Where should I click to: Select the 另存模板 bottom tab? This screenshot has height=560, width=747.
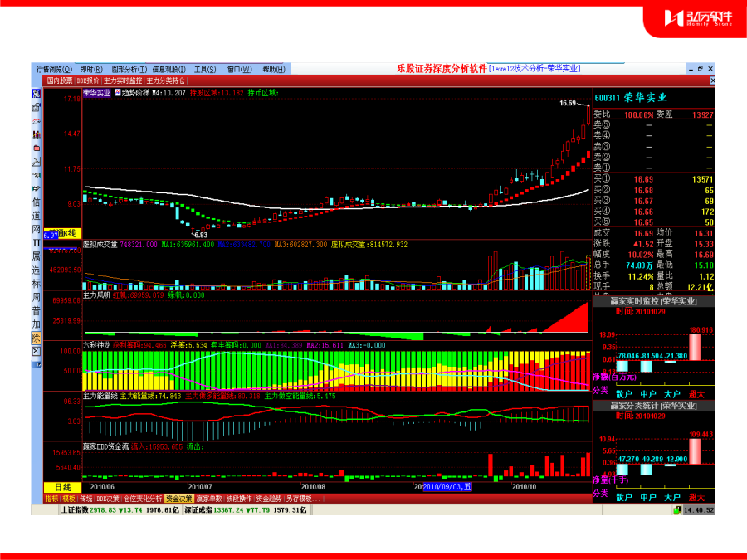pyautogui.click(x=302, y=499)
